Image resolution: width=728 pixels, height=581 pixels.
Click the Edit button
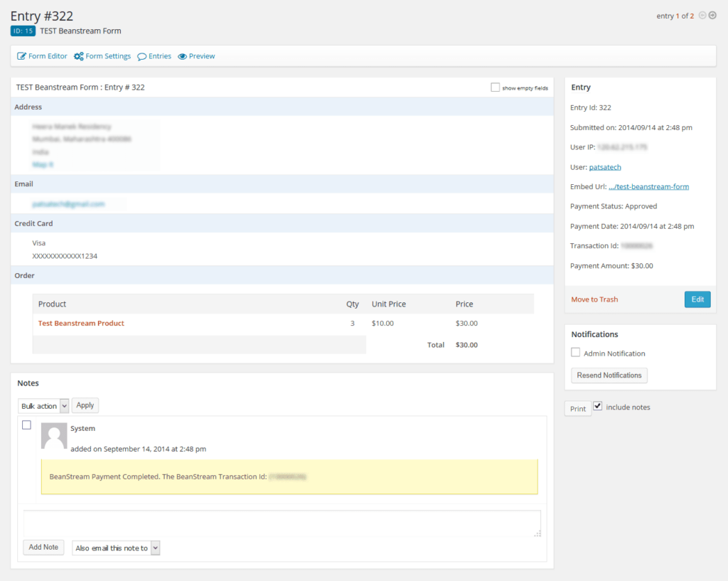pos(697,299)
